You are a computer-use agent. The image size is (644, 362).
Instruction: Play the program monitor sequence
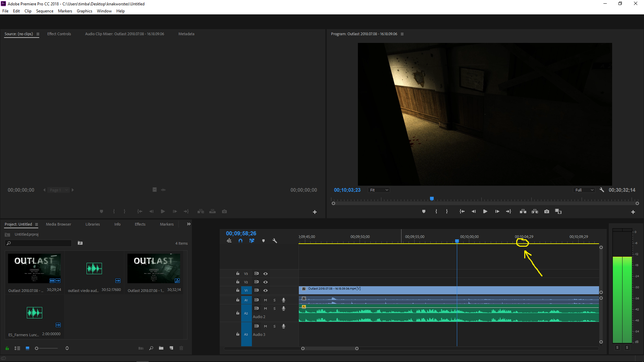485,212
